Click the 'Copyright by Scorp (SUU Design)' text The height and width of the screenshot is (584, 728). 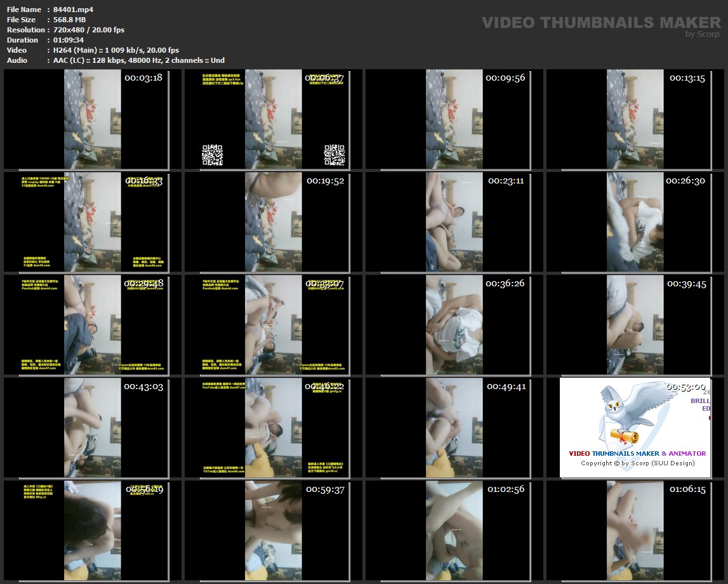(x=637, y=463)
